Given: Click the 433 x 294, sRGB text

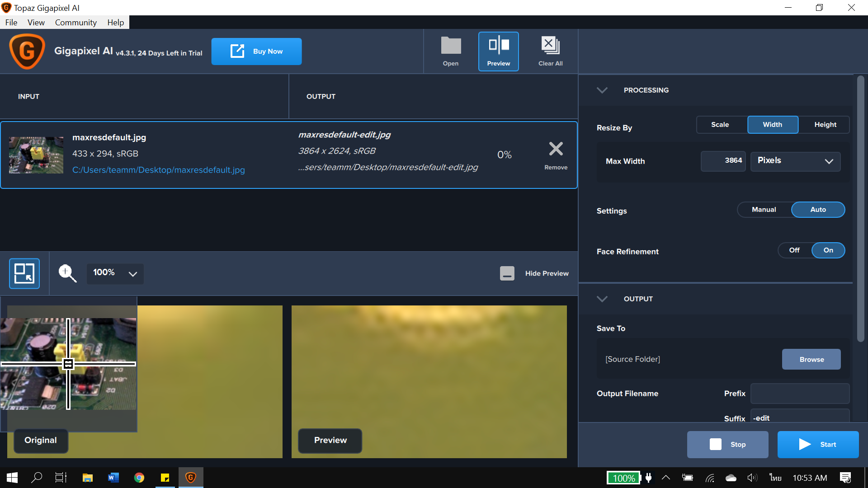Looking at the screenshot, I should [x=105, y=154].
